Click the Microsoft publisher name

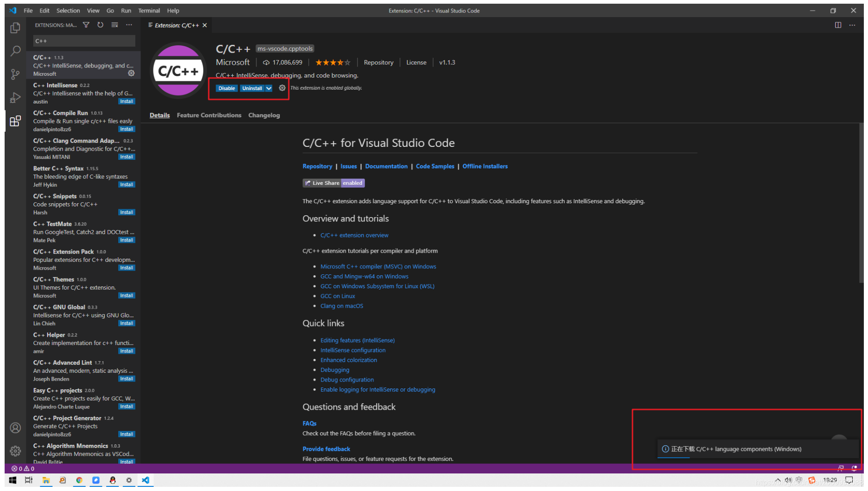point(232,62)
